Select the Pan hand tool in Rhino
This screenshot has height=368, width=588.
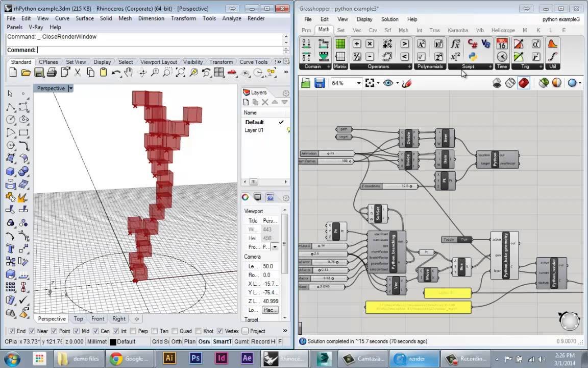[x=129, y=72]
